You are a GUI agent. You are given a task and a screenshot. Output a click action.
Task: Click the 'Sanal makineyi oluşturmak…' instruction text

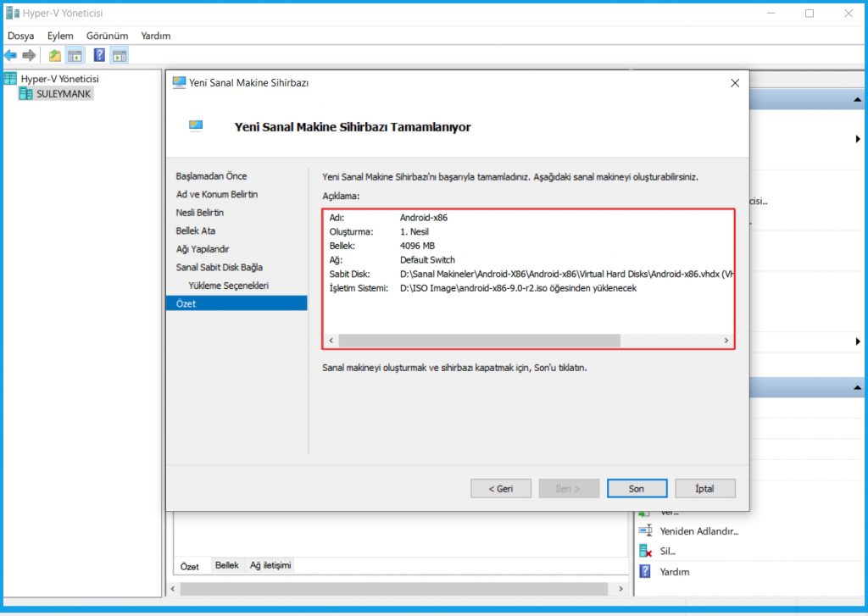(454, 368)
